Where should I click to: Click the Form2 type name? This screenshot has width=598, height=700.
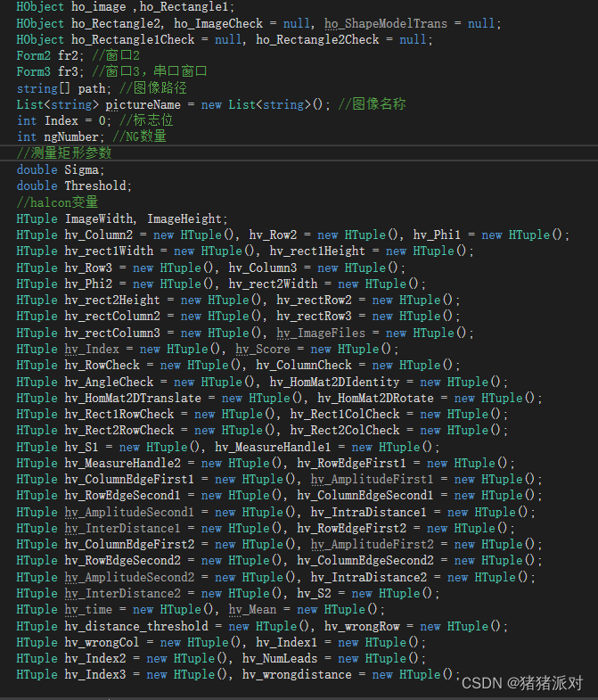tap(34, 56)
